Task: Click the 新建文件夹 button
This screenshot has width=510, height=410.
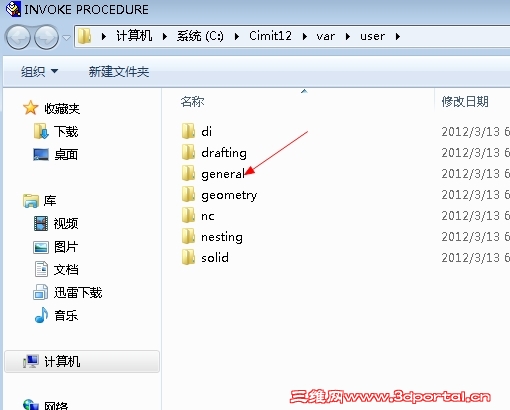Action: (x=119, y=71)
